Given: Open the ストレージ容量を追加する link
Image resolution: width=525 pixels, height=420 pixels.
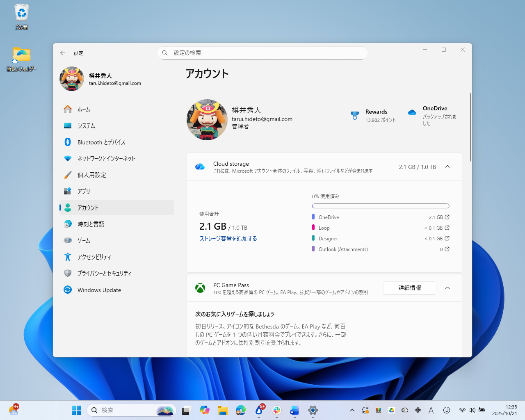Looking at the screenshot, I should point(228,238).
